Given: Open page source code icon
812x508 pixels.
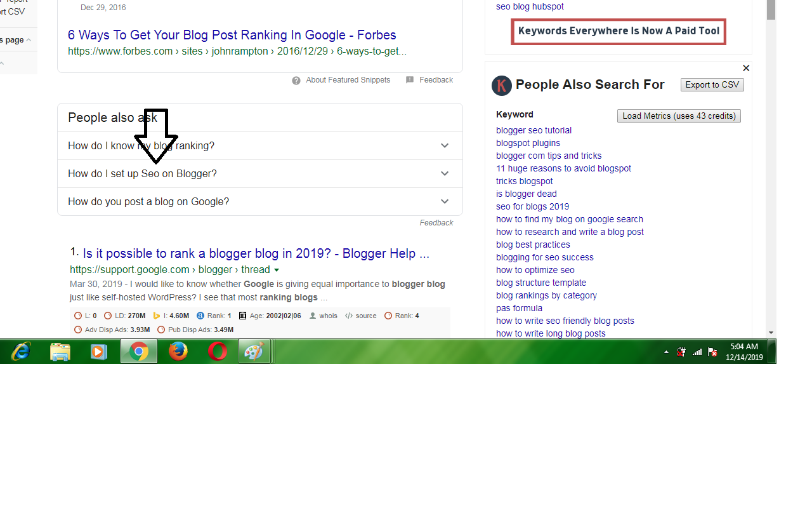Looking at the screenshot, I should (x=349, y=316).
